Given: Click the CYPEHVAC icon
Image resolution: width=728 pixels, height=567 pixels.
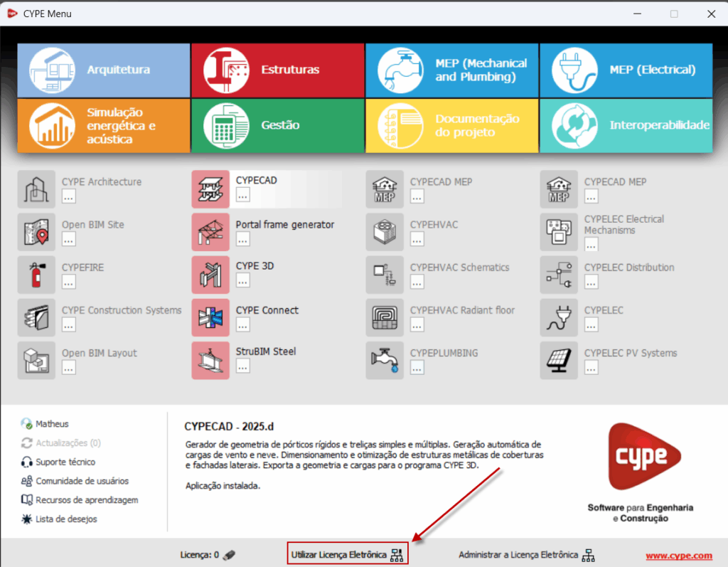Looking at the screenshot, I should [x=385, y=232].
